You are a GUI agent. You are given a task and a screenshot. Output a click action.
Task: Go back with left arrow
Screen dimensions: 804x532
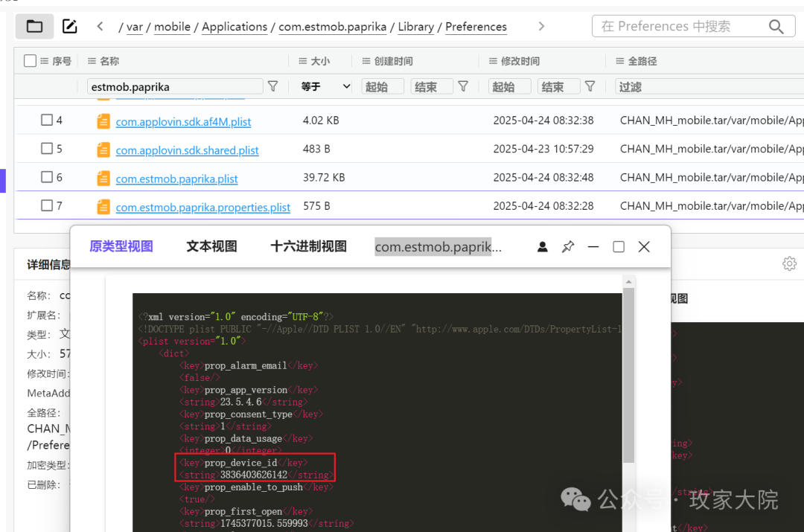(x=100, y=26)
